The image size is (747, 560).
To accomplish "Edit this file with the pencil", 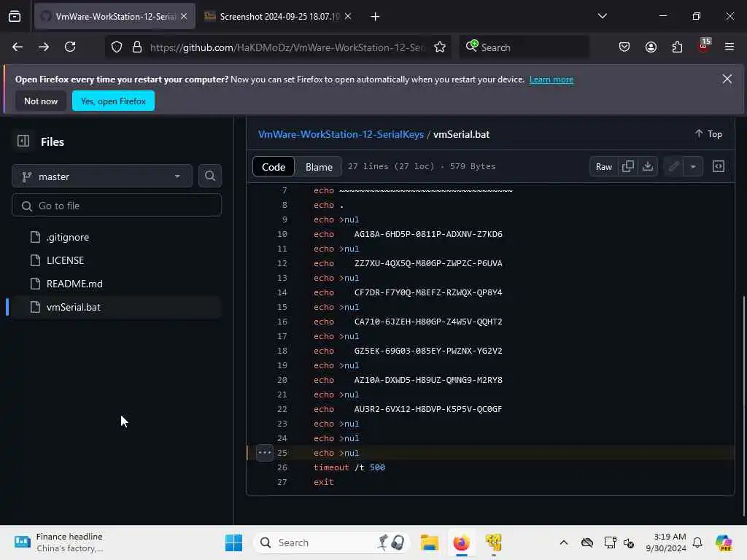I will tap(673, 167).
